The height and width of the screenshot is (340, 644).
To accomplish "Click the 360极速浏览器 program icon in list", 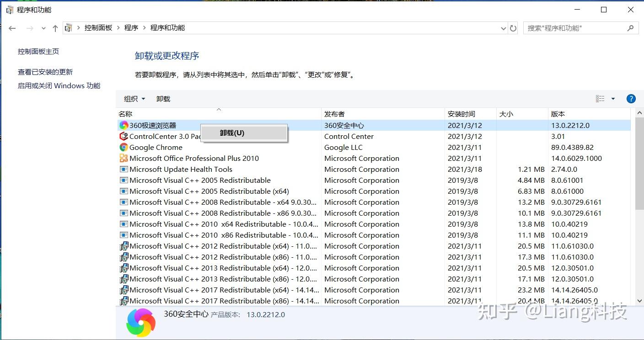I will [123, 125].
